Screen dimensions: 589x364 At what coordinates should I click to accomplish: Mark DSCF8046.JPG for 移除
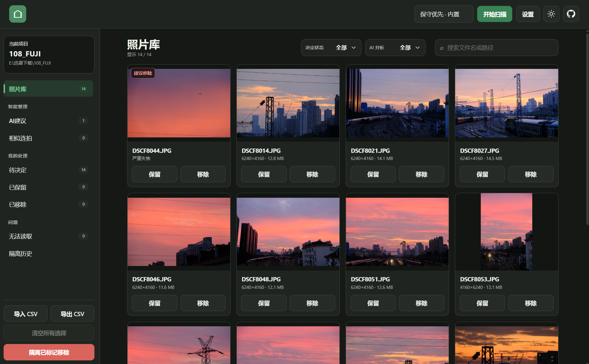point(203,303)
